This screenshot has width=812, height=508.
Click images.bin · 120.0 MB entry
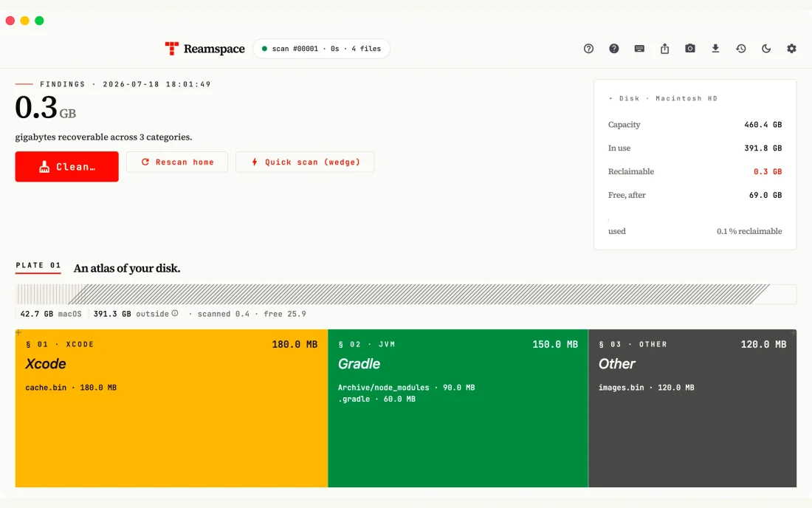[x=647, y=388]
